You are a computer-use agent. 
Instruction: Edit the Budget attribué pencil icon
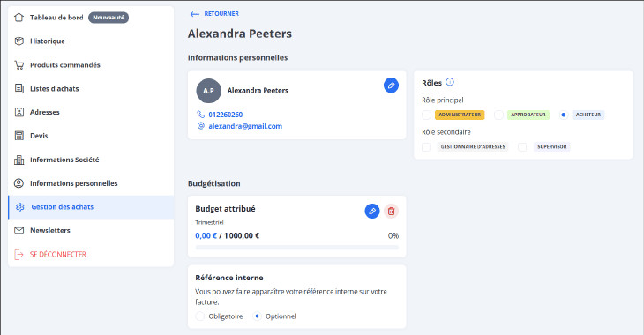[x=372, y=211]
